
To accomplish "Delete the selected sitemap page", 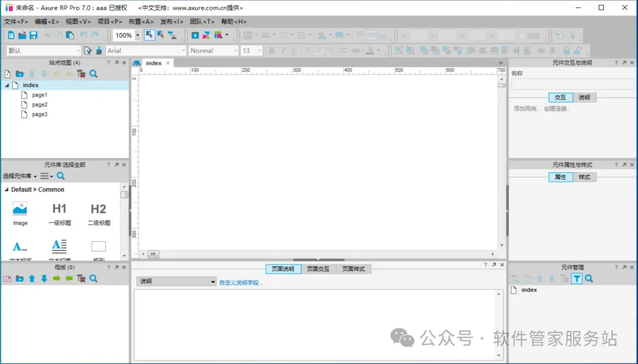I will pos(81,74).
